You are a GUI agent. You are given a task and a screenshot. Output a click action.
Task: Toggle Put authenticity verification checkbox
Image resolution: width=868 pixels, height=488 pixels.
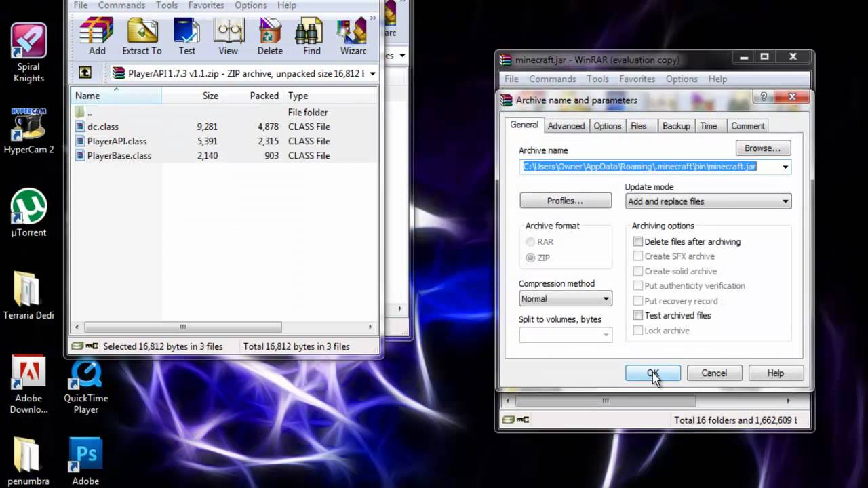click(x=637, y=286)
